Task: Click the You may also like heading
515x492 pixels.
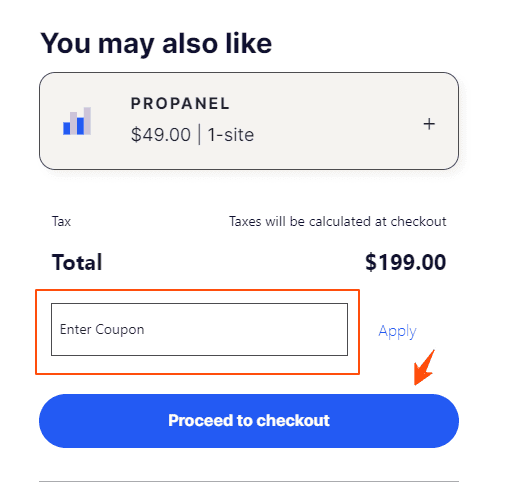Action: pyautogui.click(x=156, y=43)
